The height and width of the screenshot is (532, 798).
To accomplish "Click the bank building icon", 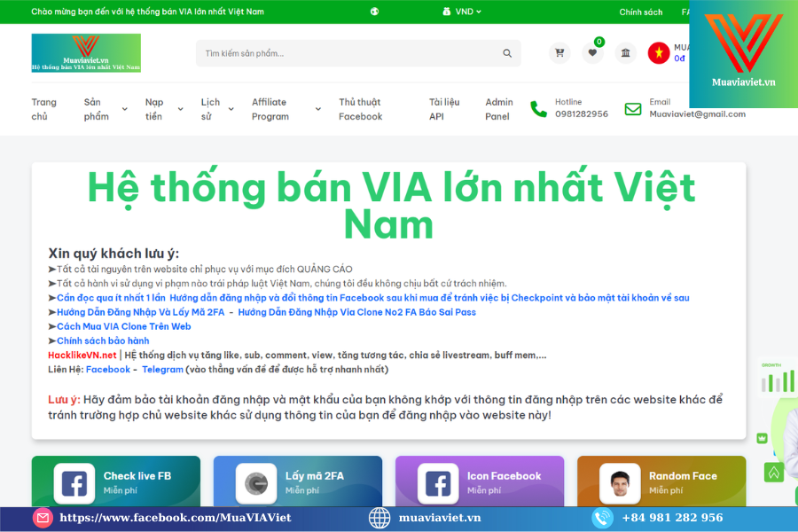I will click(625, 53).
